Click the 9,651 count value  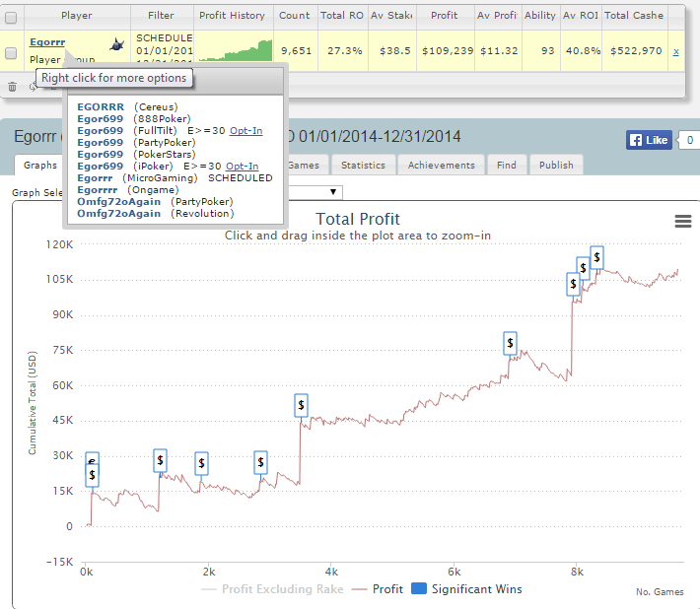click(x=296, y=51)
